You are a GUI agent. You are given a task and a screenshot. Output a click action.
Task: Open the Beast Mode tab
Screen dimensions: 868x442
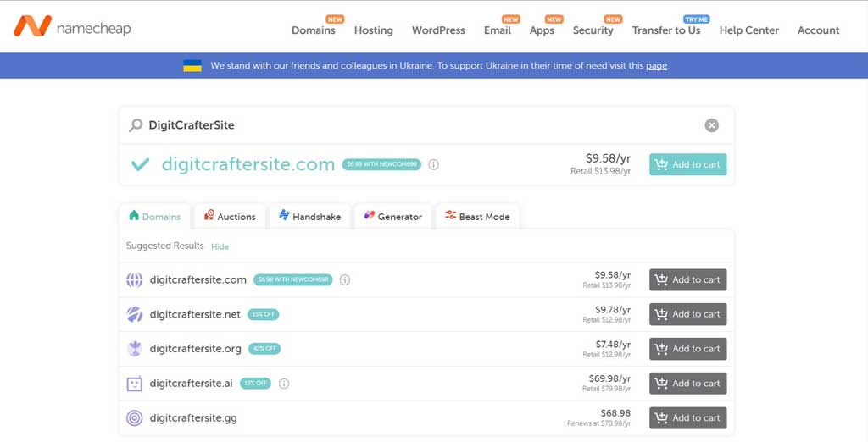click(x=477, y=216)
